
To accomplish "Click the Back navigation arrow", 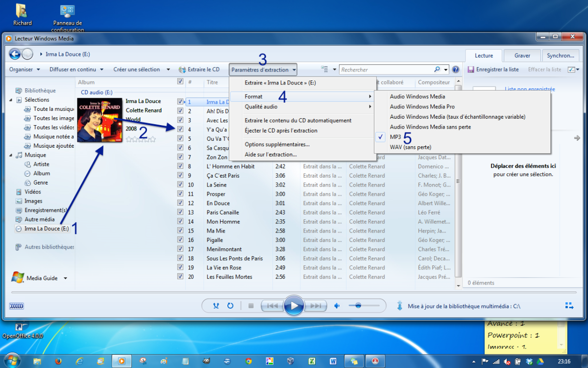I will [x=15, y=54].
